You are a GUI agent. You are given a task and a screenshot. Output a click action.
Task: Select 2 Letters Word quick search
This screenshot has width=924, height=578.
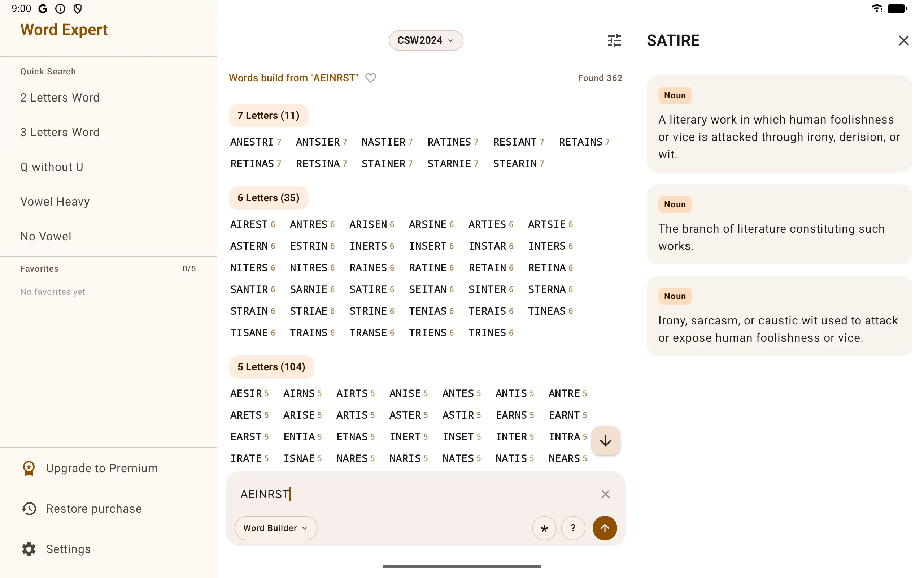60,98
